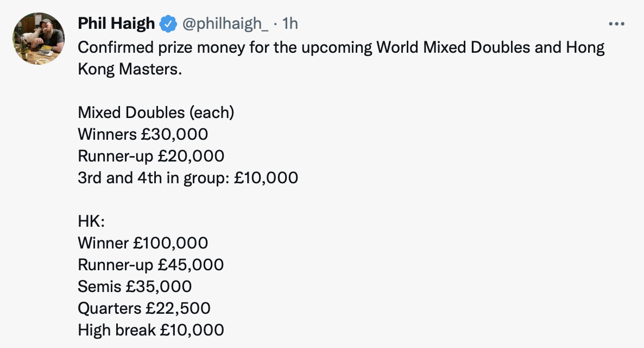Click the word "Hong" in the tweet
Viewport: 644px width, 348px height.
(x=585, y=48)
